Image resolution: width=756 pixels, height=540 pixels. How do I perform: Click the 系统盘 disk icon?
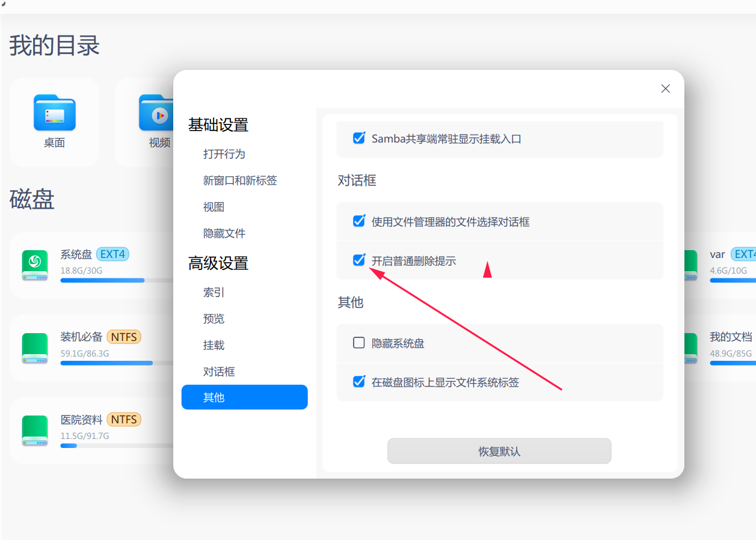pyautogui.click(x=35, y=266)
